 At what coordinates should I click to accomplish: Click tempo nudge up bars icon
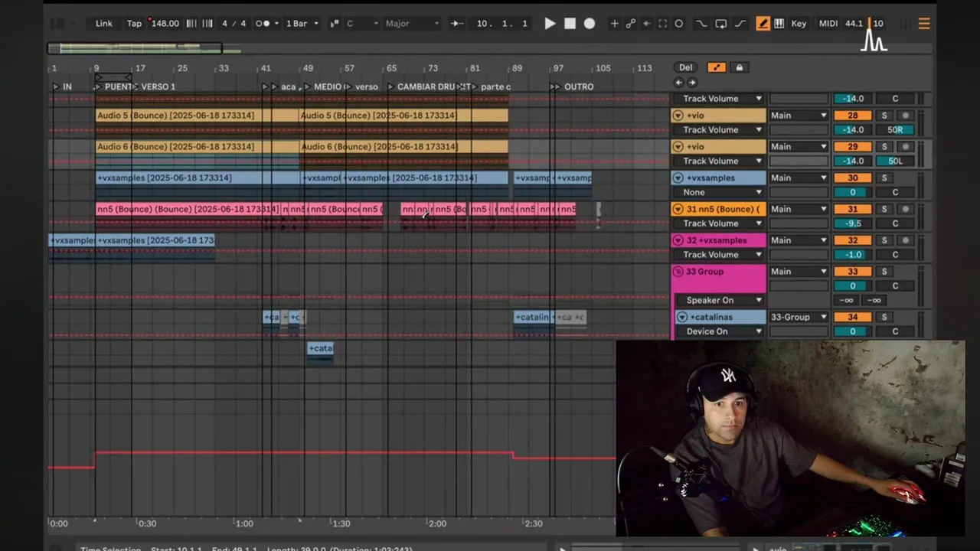point(207,24)
